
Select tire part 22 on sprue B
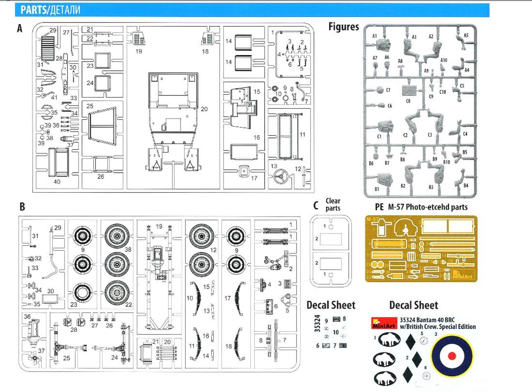click(x=117, y=292)
